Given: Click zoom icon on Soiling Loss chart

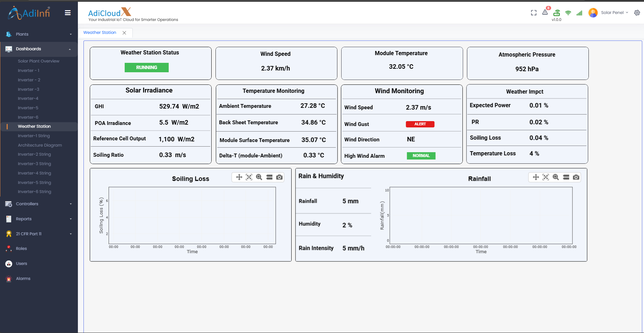Looking at the screenshot, I should coord(259,177).
